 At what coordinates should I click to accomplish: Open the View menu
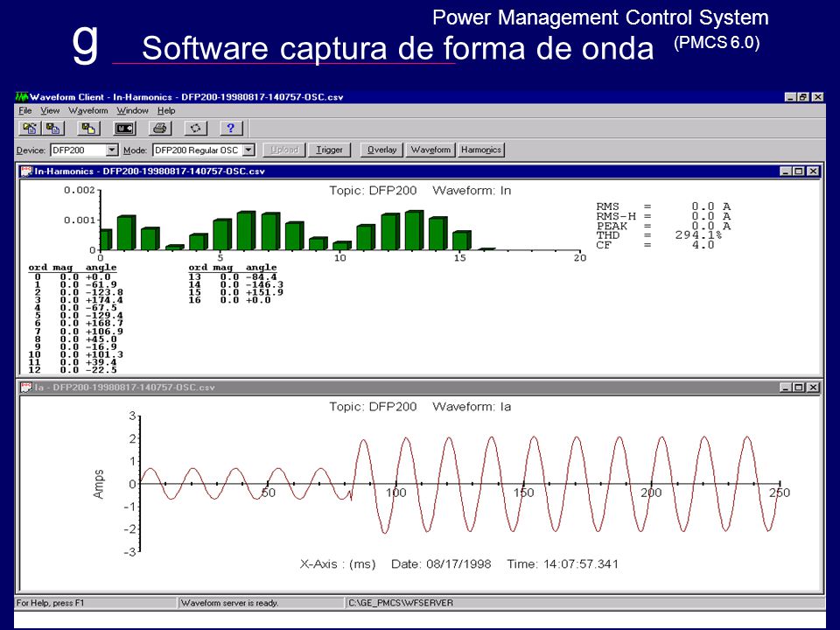click(50, 111)
